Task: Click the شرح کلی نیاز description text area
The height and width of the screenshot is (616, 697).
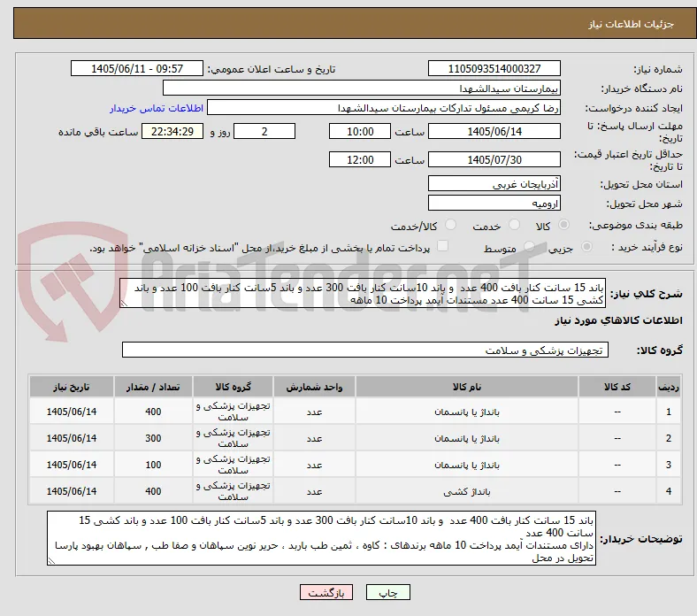Action: (363, 293)
